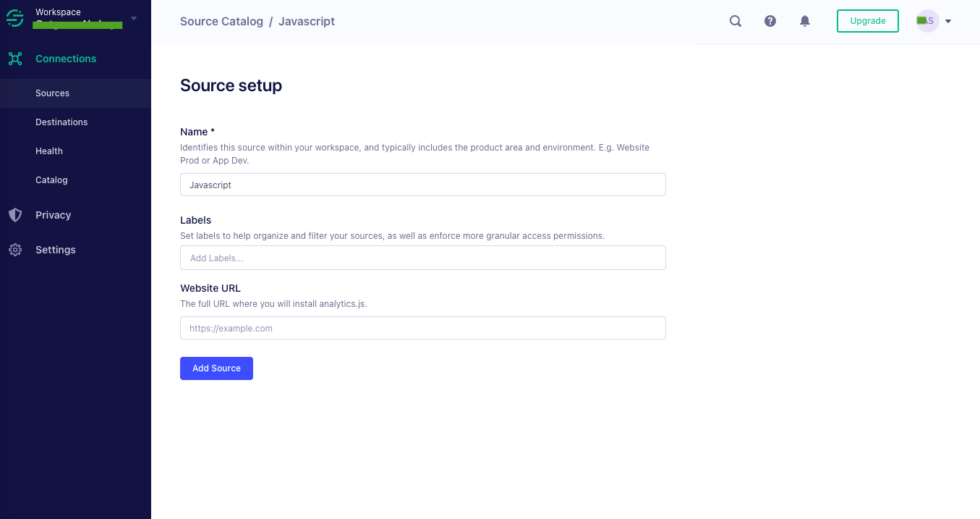Click the Javascript breadcrumb

[x=307, y=21]
